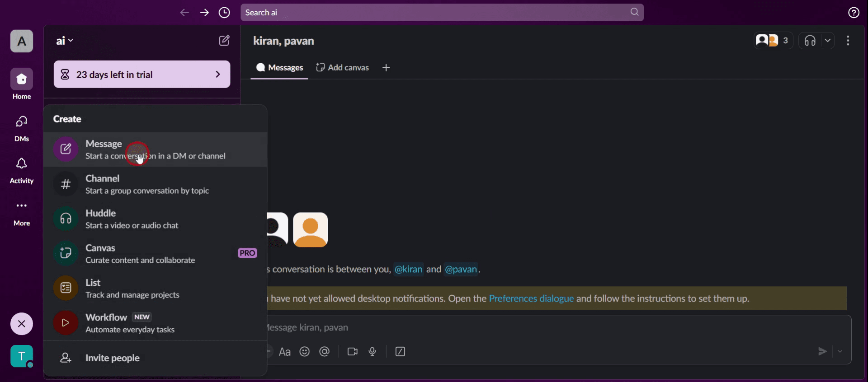Expand the ai workspace name dropdown
Image resolution: width=868 pixels, height=382 pixels.
pyautogui.click(x=65, y=41)
